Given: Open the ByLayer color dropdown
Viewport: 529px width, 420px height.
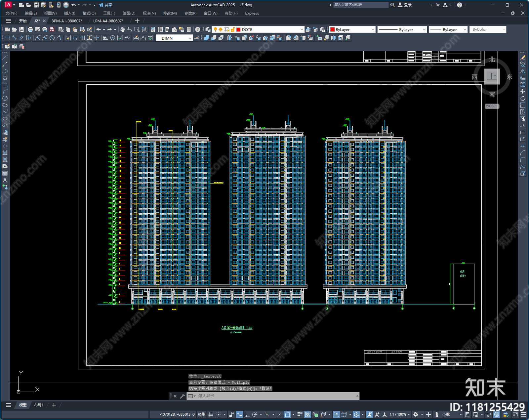Looking at the screenshot, I should click(373, 29).
